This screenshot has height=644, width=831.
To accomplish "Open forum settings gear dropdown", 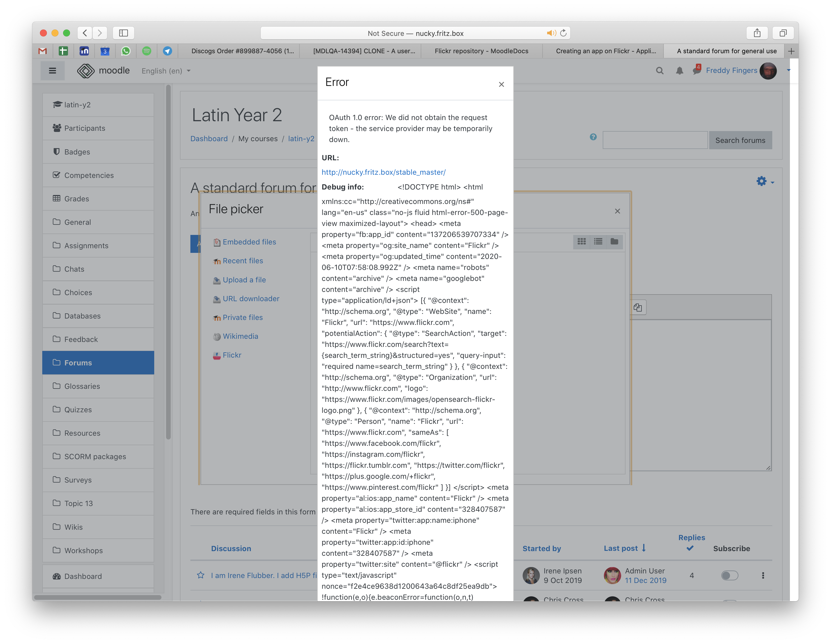I will [x=765, y=181].
